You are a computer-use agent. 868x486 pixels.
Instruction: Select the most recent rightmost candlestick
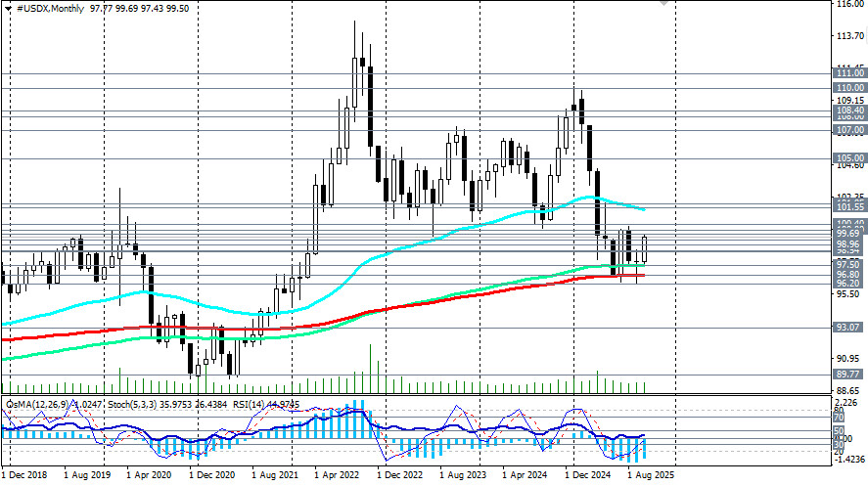coord(643,249)
